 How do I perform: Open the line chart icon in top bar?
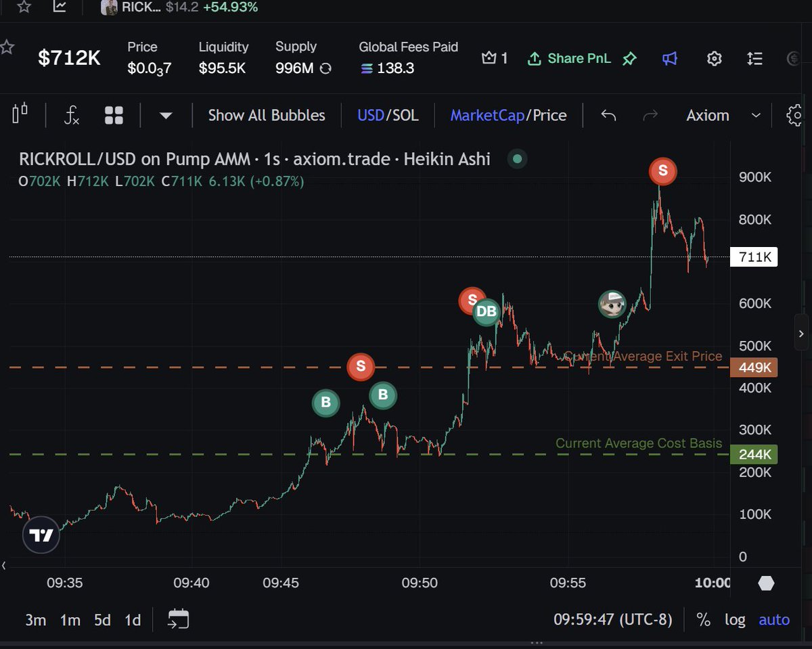(x=60, y=7)
